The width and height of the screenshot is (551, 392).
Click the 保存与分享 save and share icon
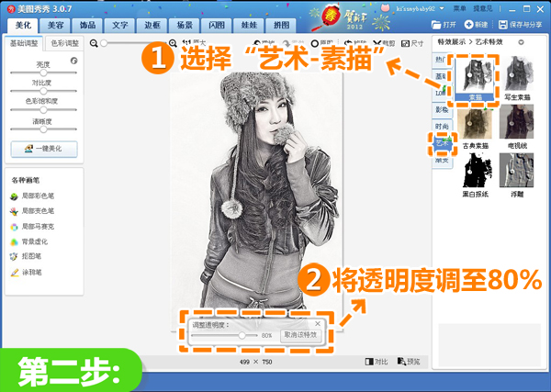pos(503,24)
